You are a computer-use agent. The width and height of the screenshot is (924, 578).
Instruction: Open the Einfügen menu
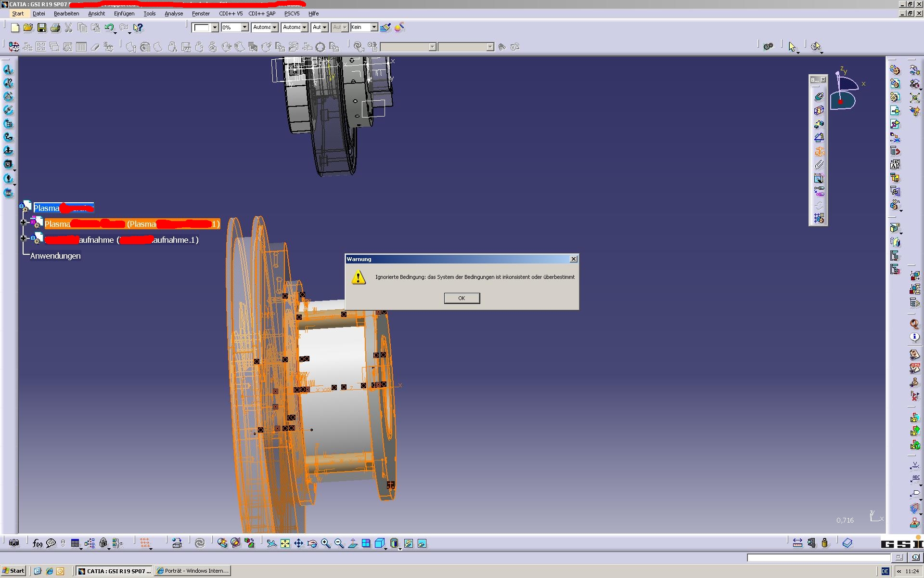pos(124,13)
